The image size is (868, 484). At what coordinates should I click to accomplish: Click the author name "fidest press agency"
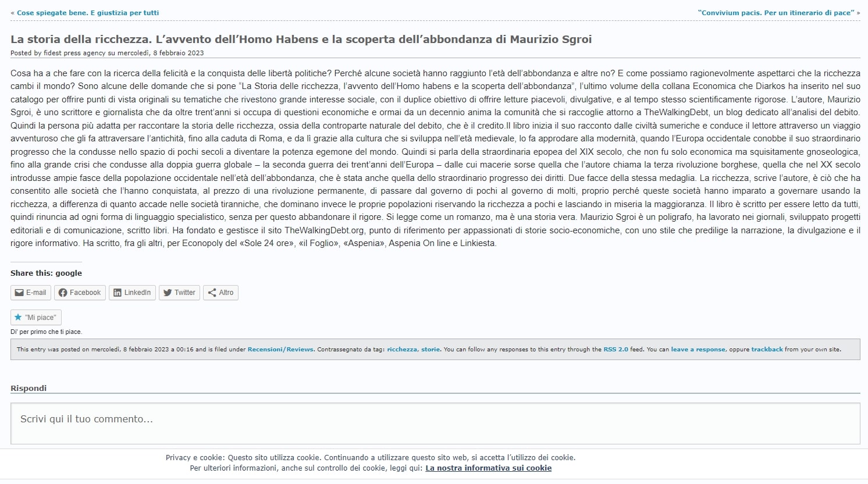tap(74, 53)
